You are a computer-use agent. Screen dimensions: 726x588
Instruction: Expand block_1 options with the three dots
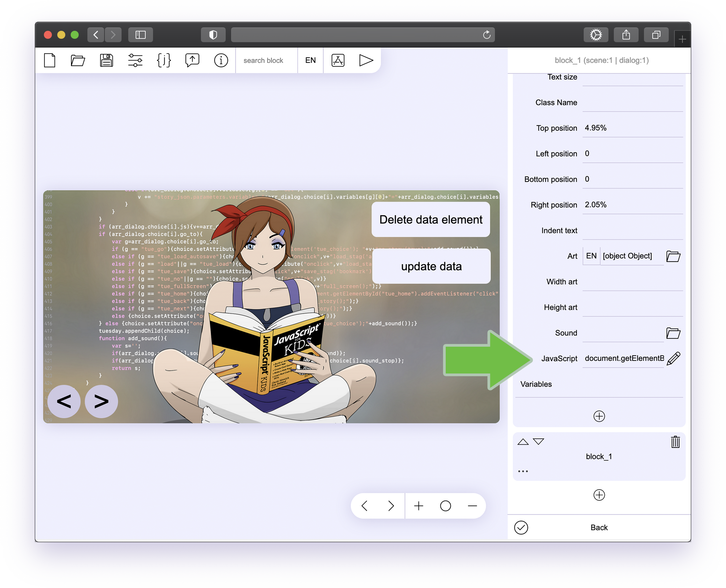click(x=523, y=472)
